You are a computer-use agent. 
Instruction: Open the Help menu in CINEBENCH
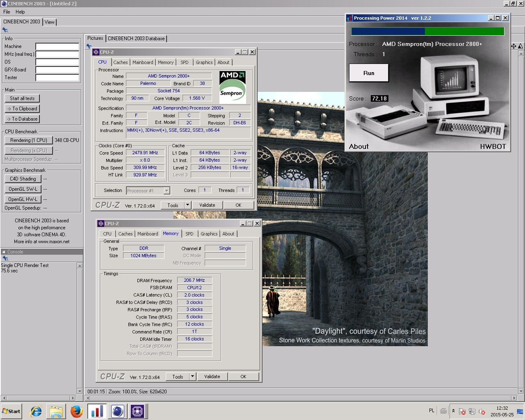coord(20,12)
